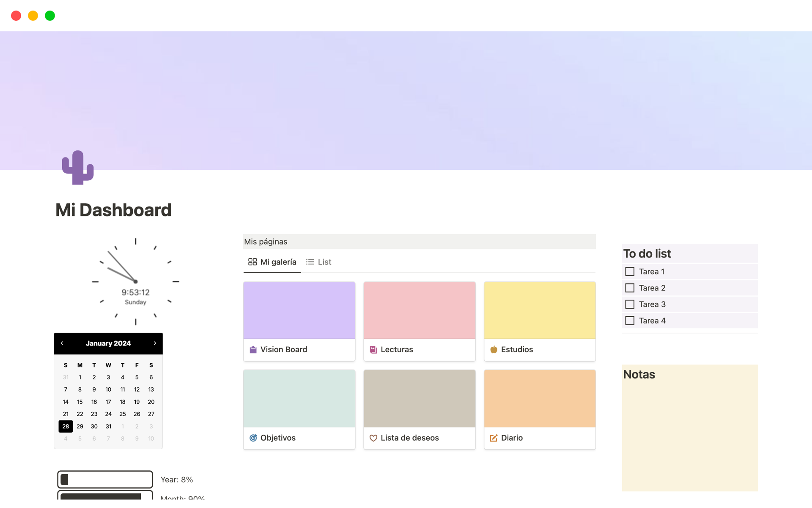Mark Tarea 4 as complete

point(630,320)
